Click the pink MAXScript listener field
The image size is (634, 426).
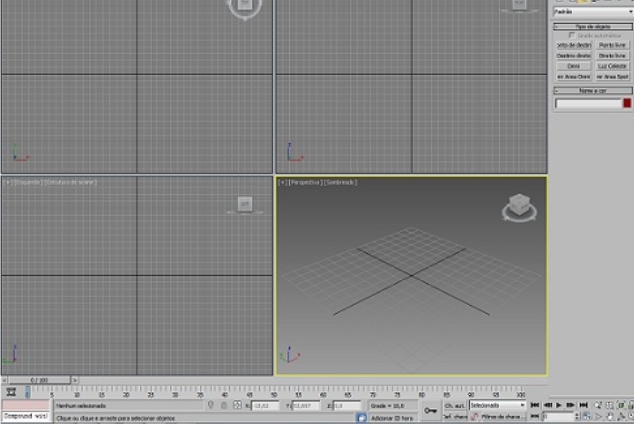click(26, 405)
